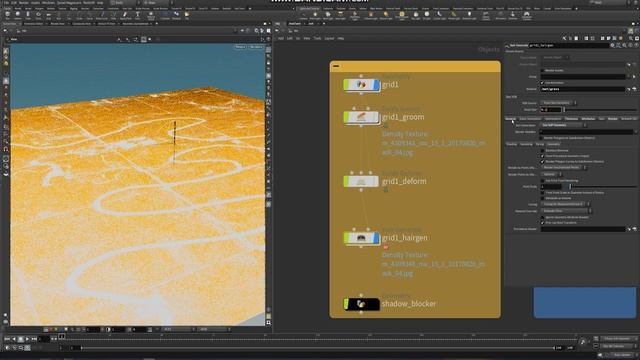The height and width of the screenshot is (360, 640).
Task: Toggle Render Polygons as Subdivision checkbox
Action: [x=542, y=138]
